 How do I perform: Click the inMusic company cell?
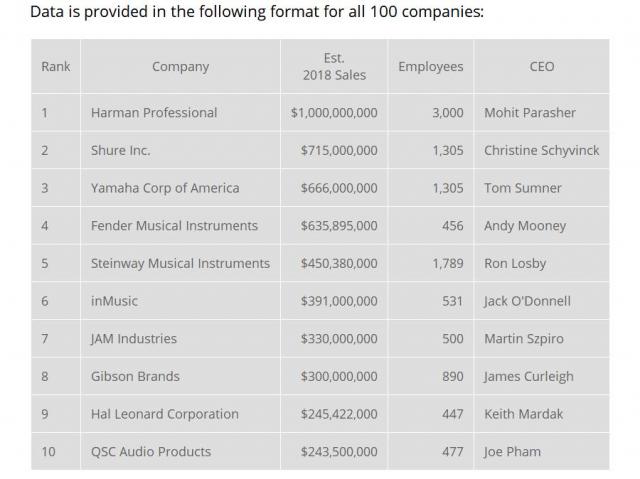[114, 301]
